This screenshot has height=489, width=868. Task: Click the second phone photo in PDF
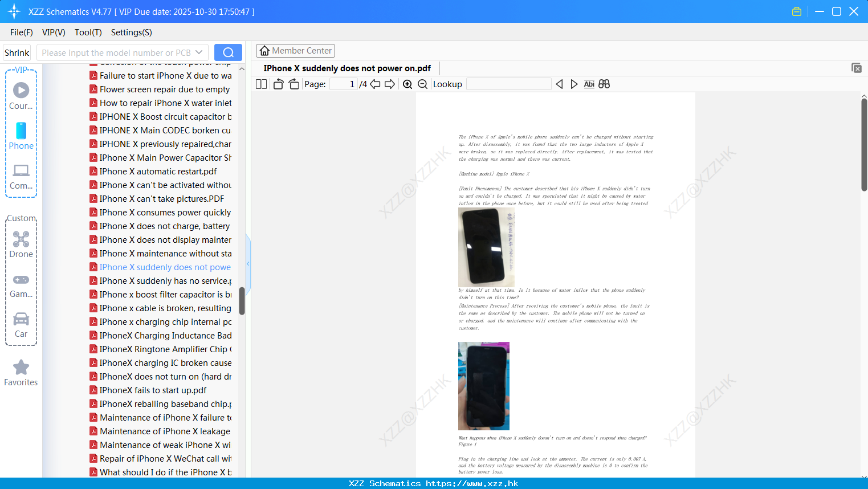[484, 386]
